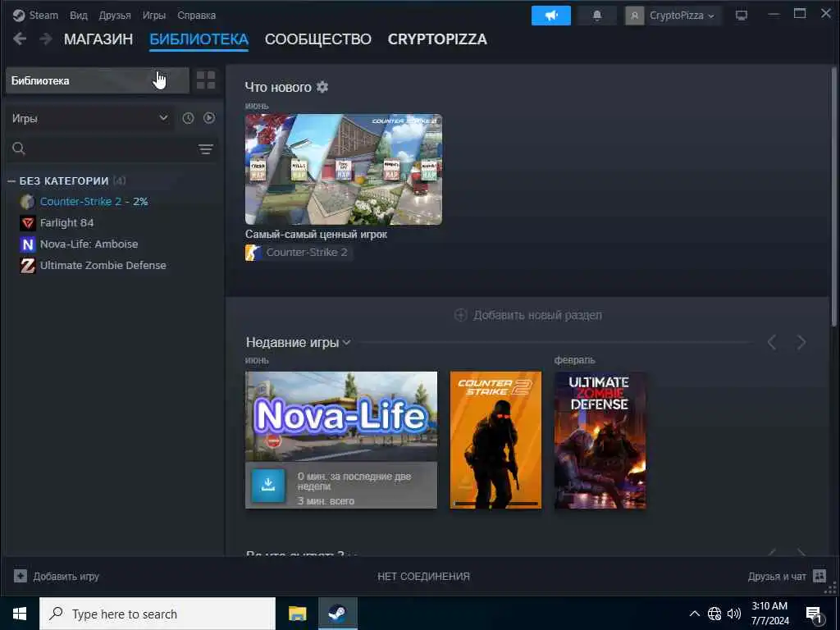
Task: Open What's New settings gear
Action: [322, 87]
